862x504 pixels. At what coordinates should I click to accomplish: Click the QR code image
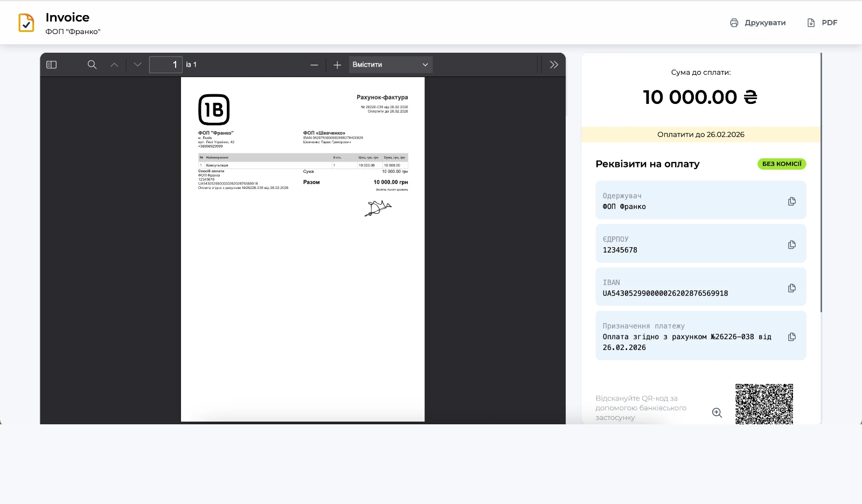764,404
